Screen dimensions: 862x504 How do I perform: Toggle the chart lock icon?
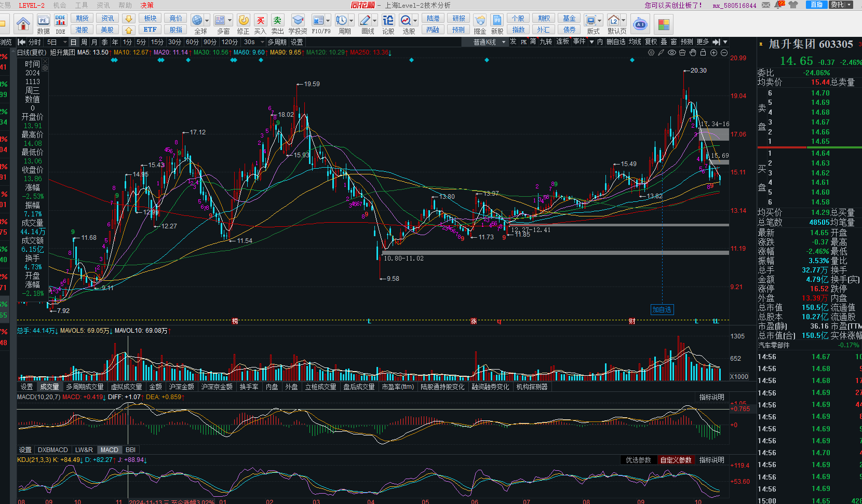[x=703, y=52]
